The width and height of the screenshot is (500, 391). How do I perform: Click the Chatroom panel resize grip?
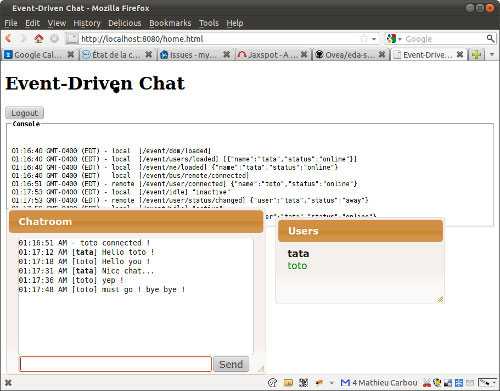pyautogui.click(x=261, y=368)
